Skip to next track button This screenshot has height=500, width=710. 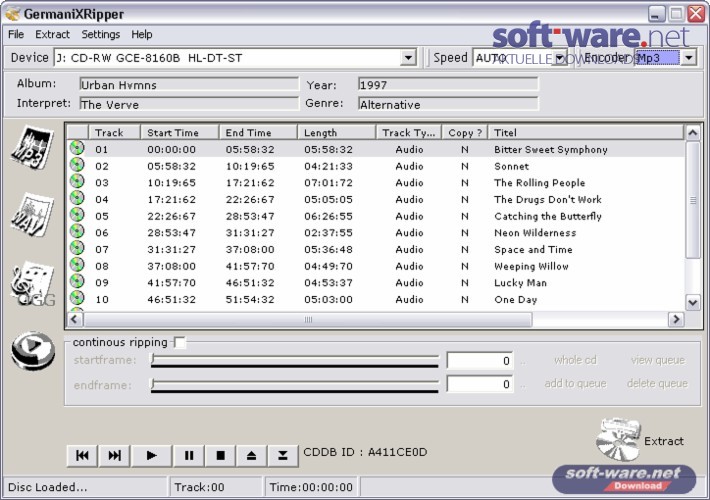point(114,455)
